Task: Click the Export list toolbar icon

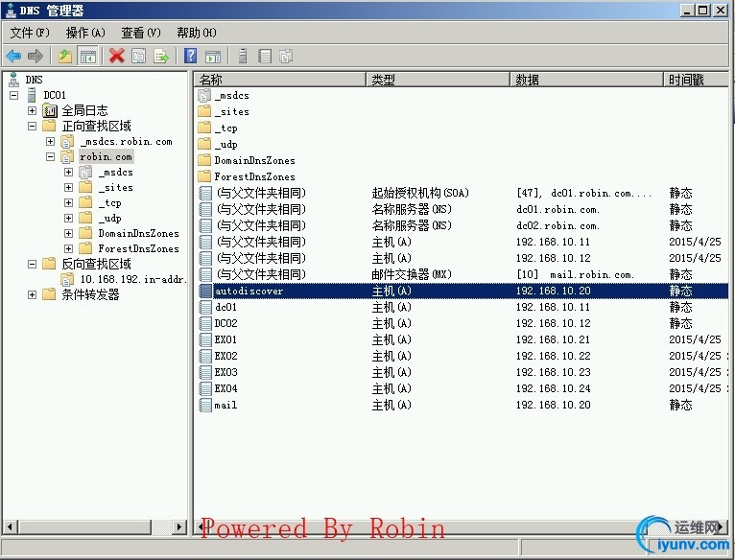Action: 161,57
